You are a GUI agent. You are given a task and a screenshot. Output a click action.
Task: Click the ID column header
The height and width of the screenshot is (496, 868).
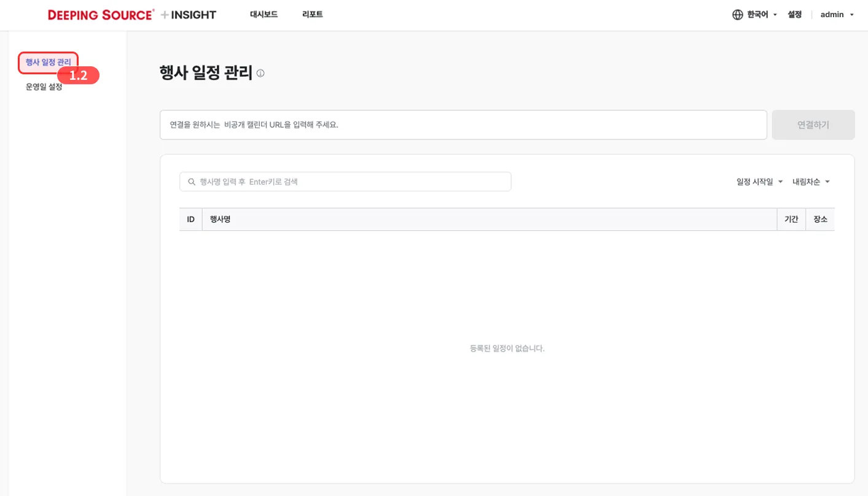[191, 219]
